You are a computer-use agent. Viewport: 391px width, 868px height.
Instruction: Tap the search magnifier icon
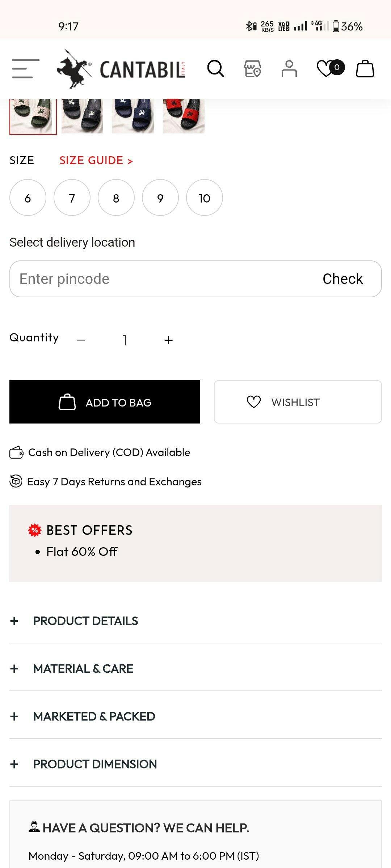(x=215, y=69)
